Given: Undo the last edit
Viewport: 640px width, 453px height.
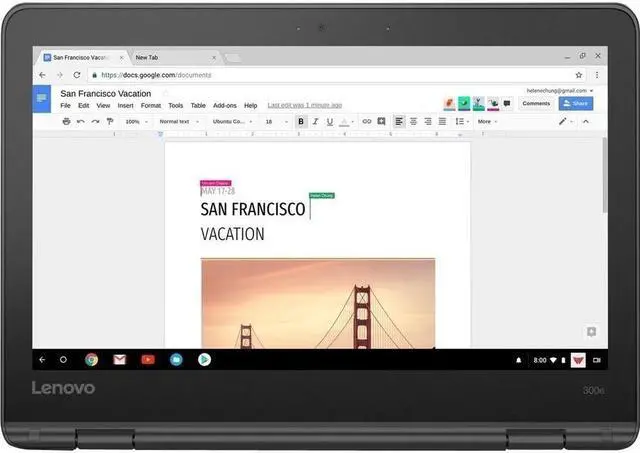Looking at the screenshot, I should pyautogui.click(x=81, y=121).
